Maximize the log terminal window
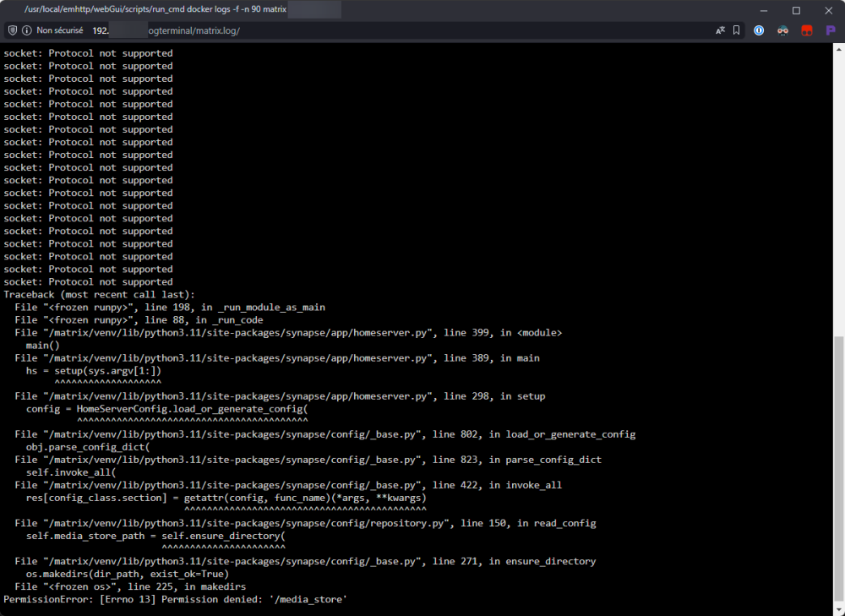Image resolution: width=845 pixels, height=616 pixels. [796, 10]
